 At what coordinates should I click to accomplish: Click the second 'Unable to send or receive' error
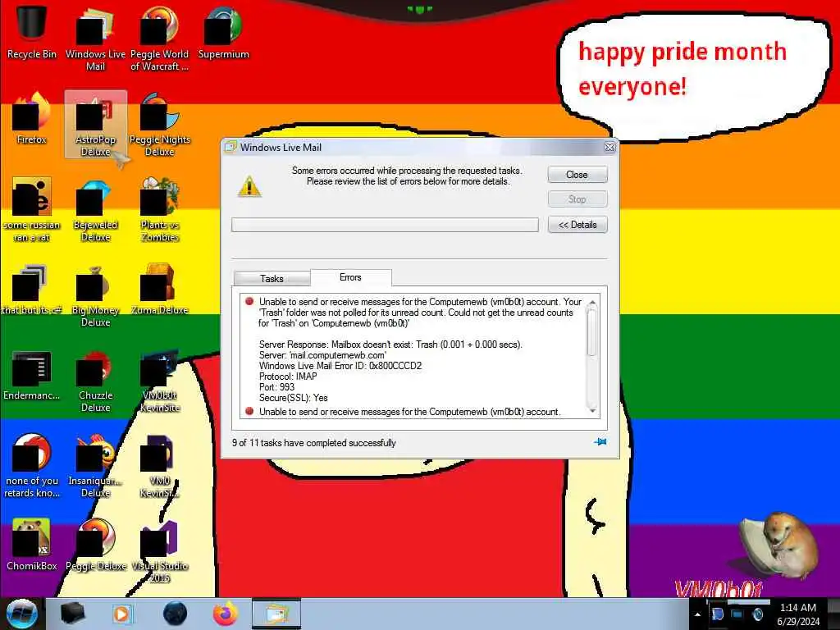pos(410,412)
